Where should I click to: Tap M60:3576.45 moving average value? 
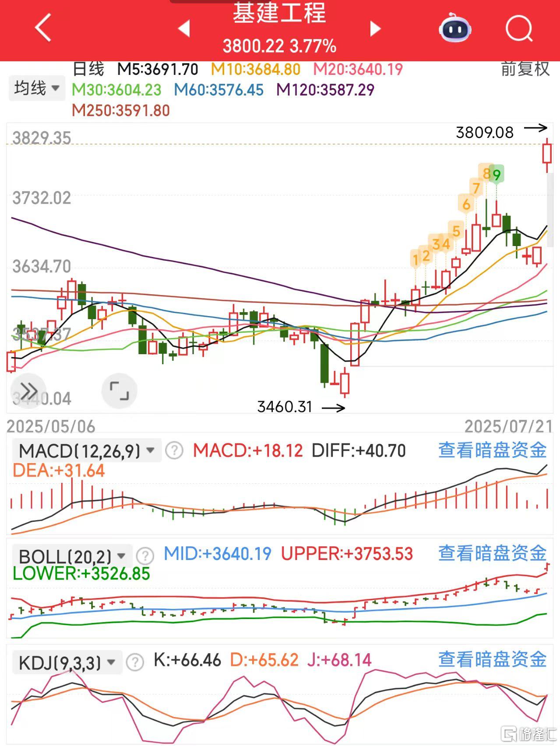219,90
